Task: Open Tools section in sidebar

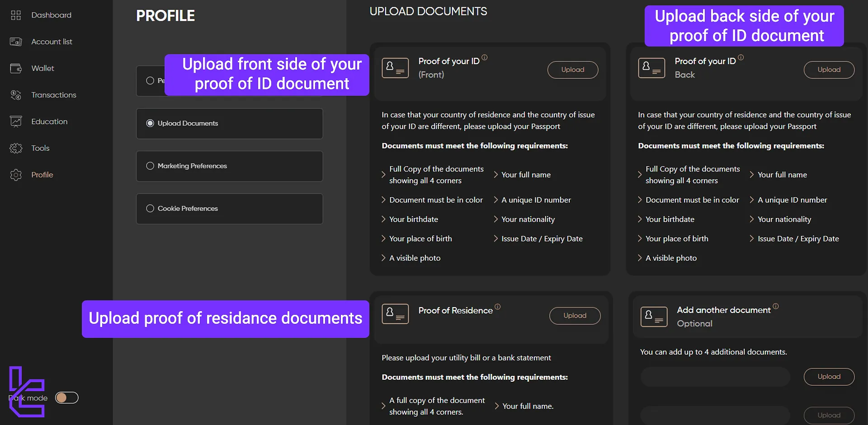Action: (x=40, y=148)
